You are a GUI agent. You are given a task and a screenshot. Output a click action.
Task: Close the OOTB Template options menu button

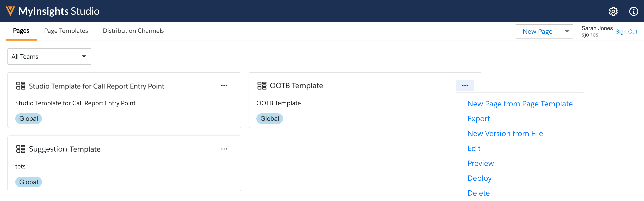(465, 86)
